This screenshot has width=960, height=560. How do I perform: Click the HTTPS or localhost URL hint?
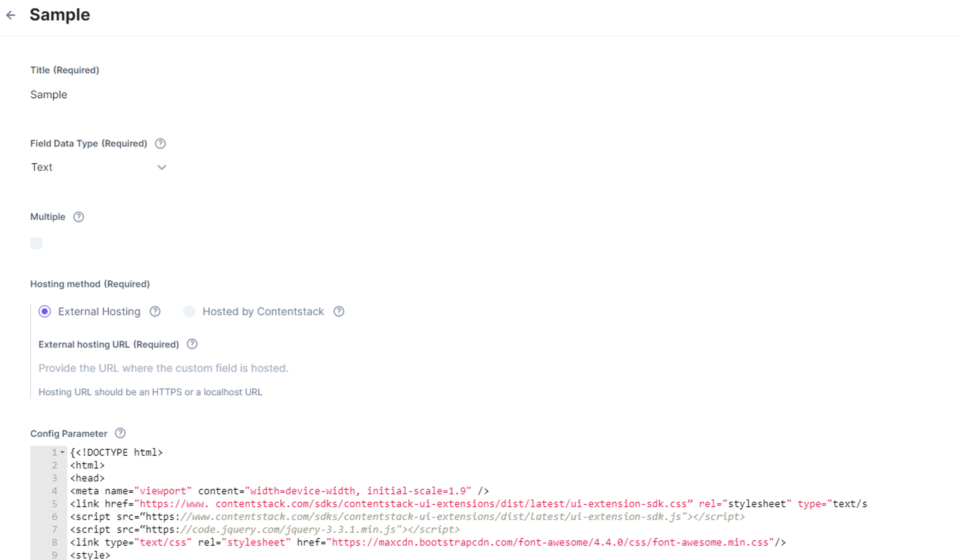(150, 392)
